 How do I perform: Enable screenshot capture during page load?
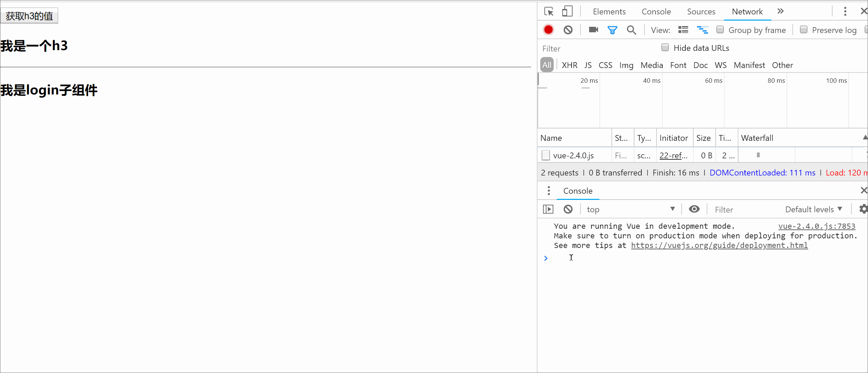(x=593, y=30)
